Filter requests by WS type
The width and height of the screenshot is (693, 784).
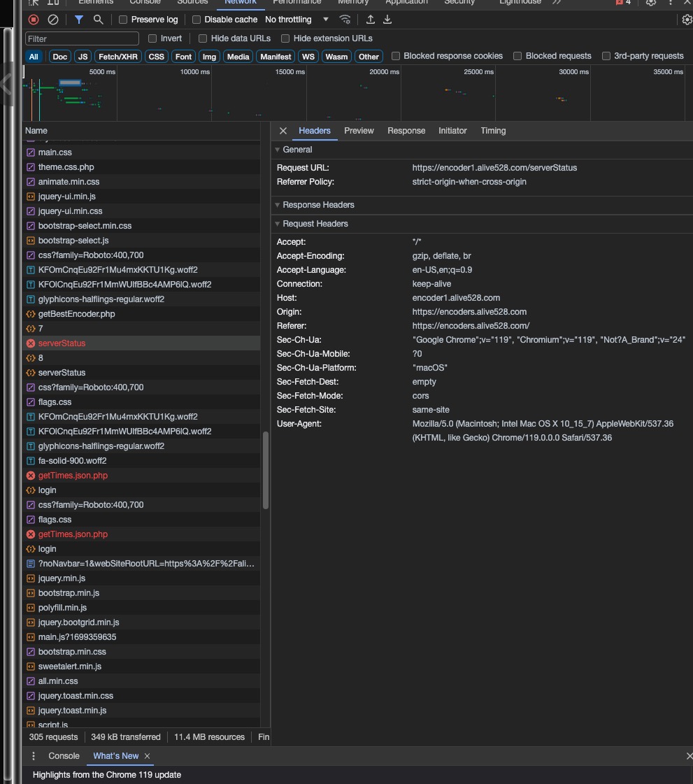tap(308, 57)
